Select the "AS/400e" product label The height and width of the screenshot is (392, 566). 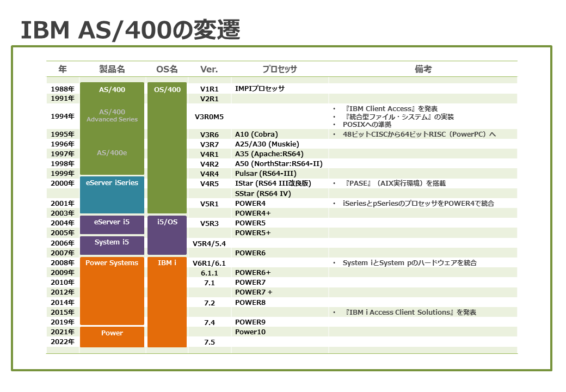click(x=112, y=152)
